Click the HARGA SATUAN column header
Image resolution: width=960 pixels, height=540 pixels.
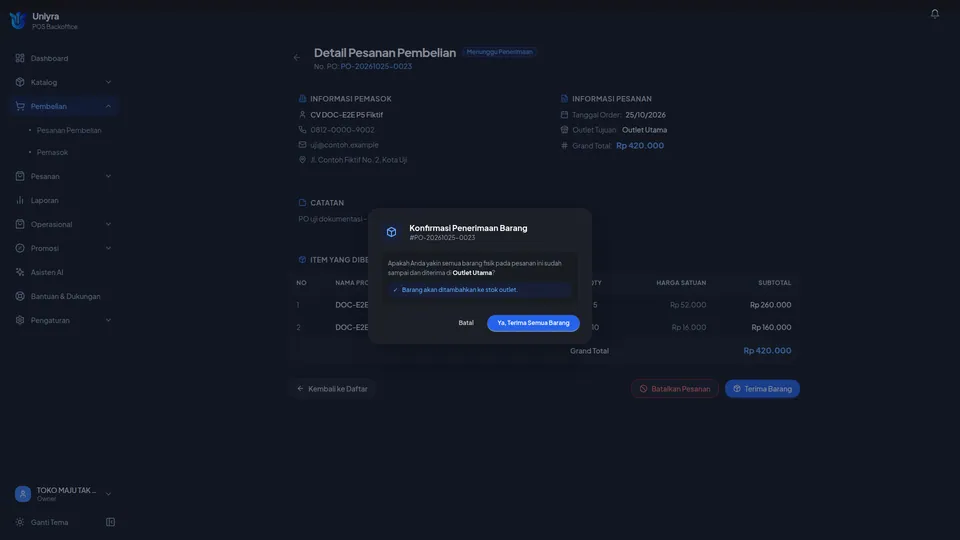(681, 283)
